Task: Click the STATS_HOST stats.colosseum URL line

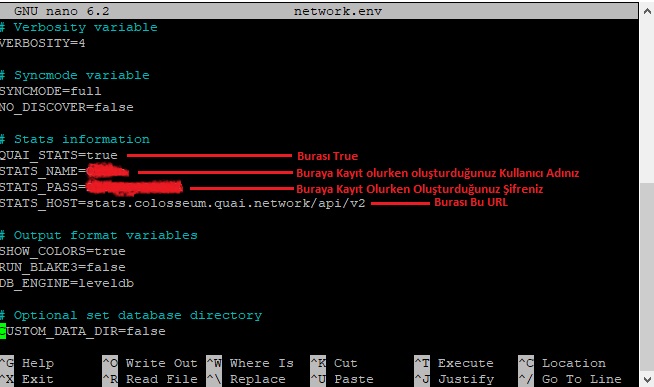Action: click(183, 204)
